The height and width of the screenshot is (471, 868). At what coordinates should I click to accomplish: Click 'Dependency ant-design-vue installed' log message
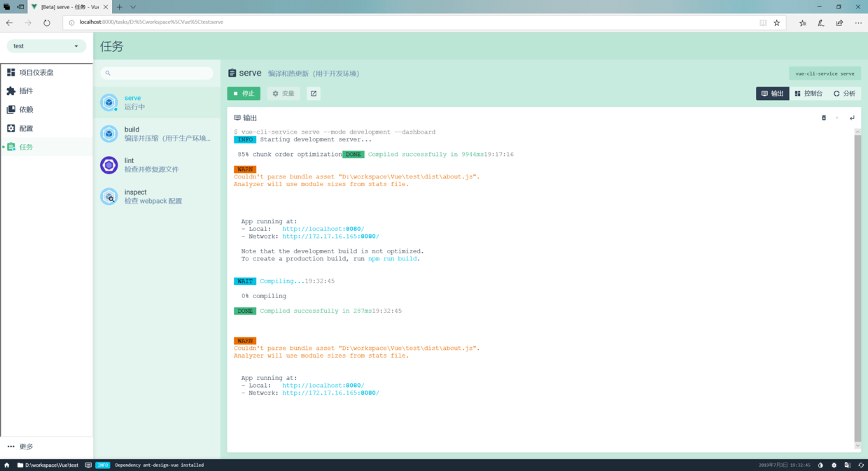(x=160, y=465)
